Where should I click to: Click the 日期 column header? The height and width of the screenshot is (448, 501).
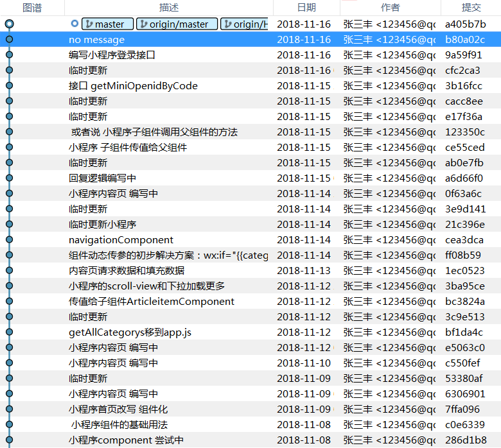(306, 8)
